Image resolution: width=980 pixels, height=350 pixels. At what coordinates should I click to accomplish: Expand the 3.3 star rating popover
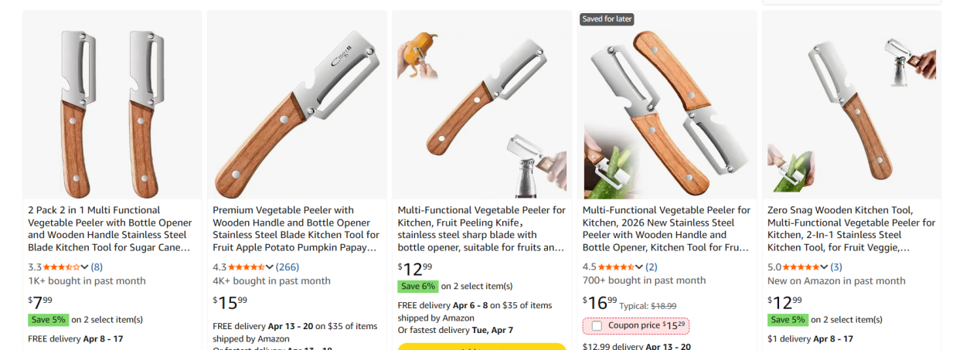(84, 267)
